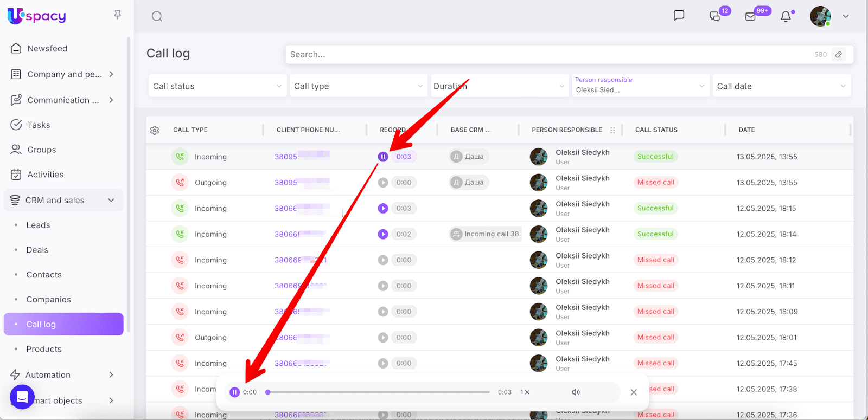Play the recording of the 18:15 call
This screenshot has width=868, height=420.
click(383, 208)
